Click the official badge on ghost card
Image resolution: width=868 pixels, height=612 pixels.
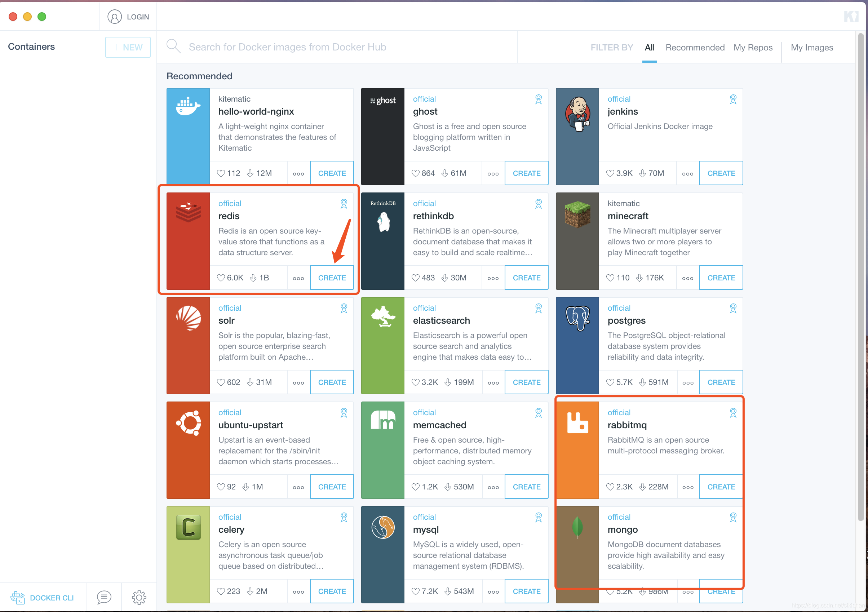[538, 99]
